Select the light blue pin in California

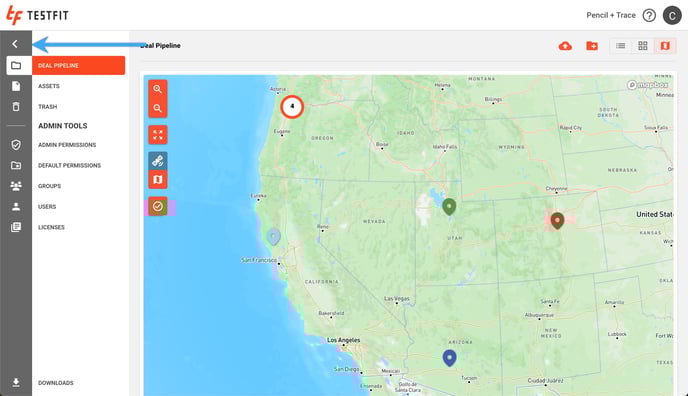point(273,236)
